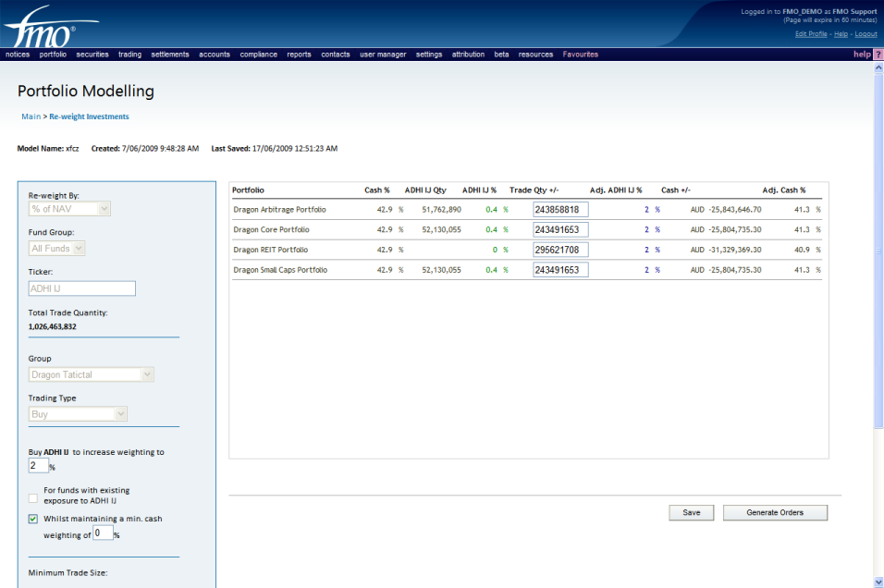This screenshot has height=588, width=884.
Task: Click the increase weighting percentage field
Action: 38,465
